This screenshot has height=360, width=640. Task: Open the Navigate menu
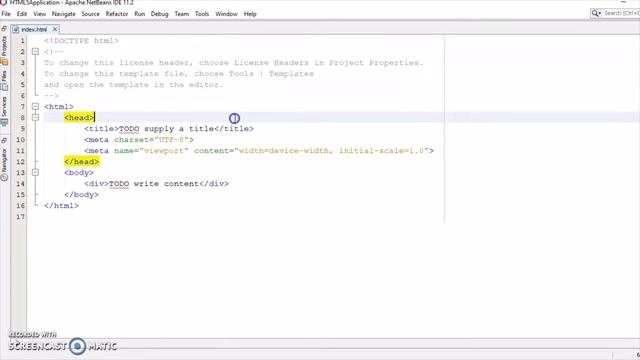(x=64, y=14)
